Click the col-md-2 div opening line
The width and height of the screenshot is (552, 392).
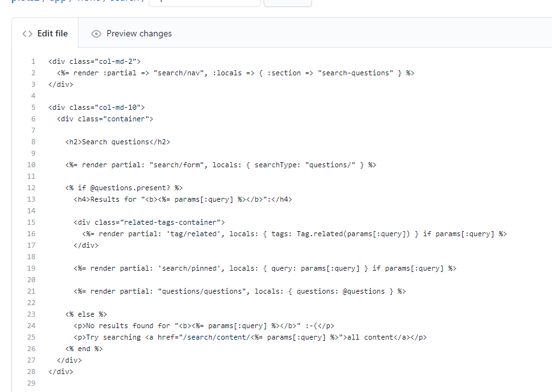click(x=89, y=61)
